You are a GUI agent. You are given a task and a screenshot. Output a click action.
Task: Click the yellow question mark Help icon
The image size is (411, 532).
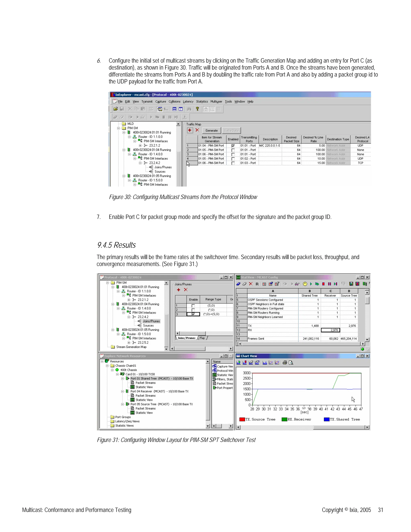pos(197,109)
